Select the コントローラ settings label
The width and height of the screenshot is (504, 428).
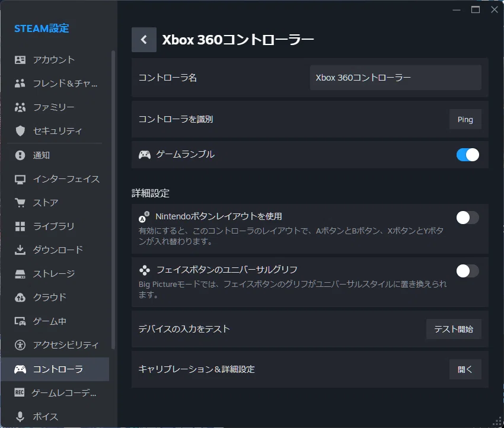pyautogui.click(x=58, y=369)
